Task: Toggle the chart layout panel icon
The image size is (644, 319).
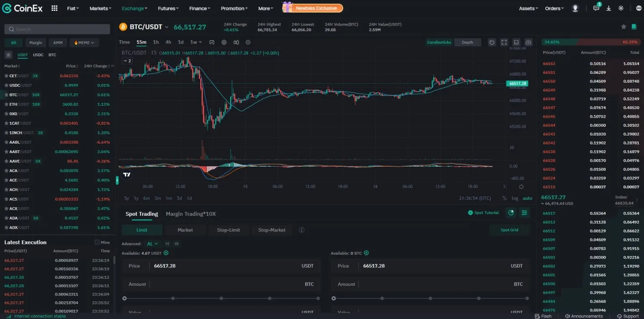Action: (x=517, y=42)
